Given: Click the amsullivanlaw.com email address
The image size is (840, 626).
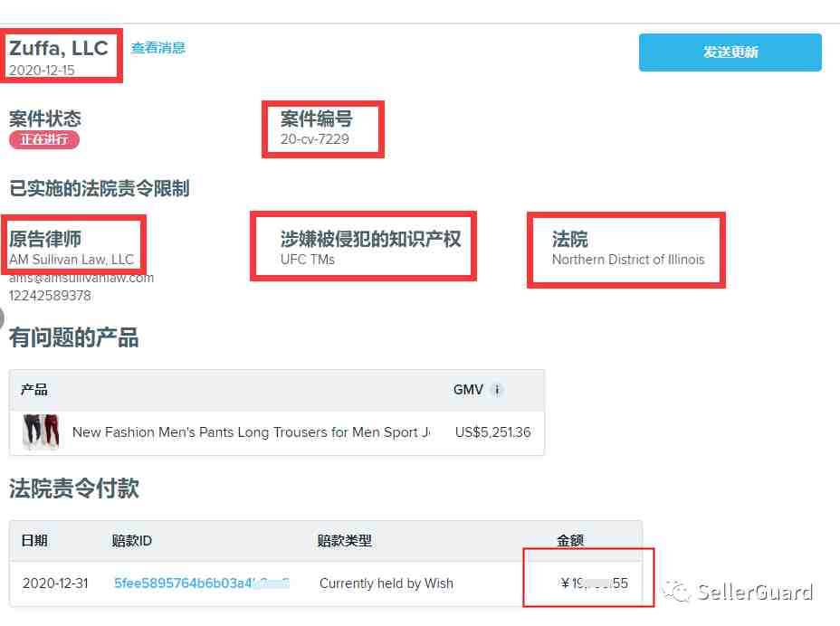Looking at the screenshot, I should [x=81, y=278].
